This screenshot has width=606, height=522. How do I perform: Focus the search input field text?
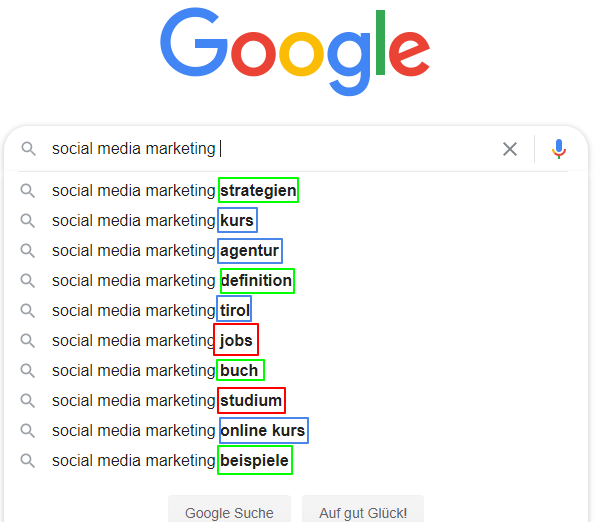click(x=271, y=149)
